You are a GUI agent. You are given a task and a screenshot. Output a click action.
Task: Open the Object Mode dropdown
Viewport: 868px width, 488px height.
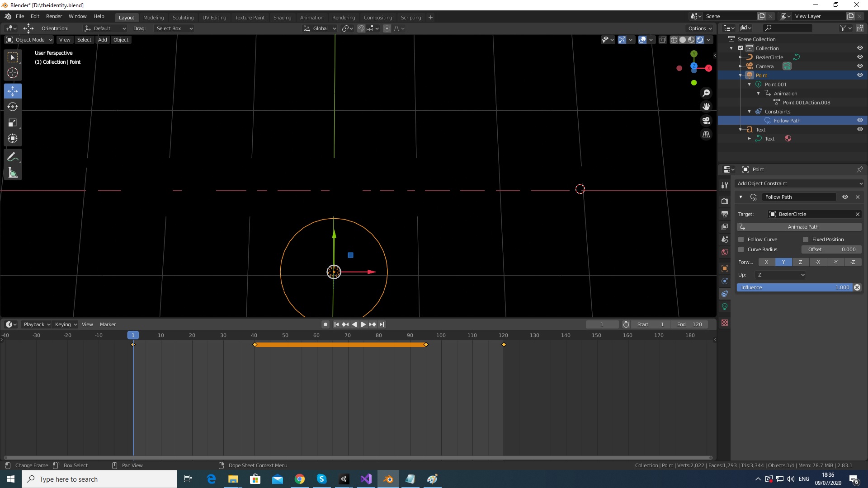point(29,40)
